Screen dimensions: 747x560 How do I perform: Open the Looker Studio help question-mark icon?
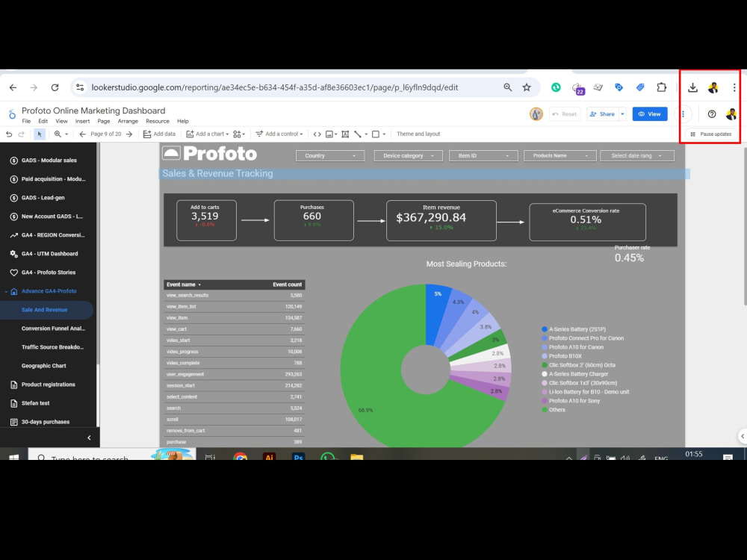click(x=712, y=114)
